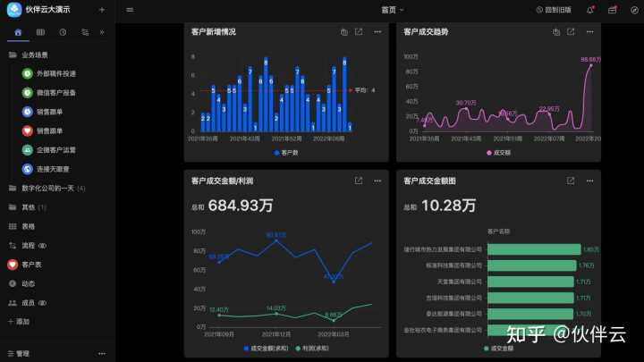Open 销售跟单 with blue clock icon
Viewport: 644px width, 362px height.
tap(42, 112)
